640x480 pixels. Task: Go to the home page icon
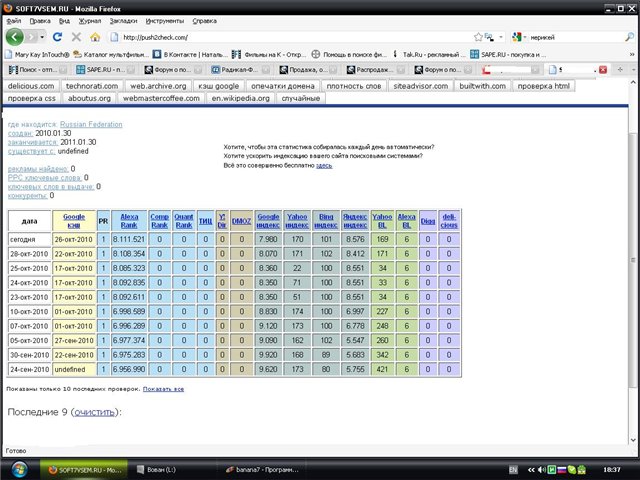(x=93, y=37)
